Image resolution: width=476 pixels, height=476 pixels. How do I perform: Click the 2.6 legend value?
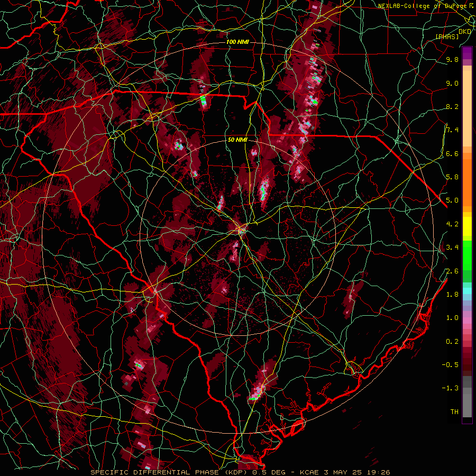[452, 271]
